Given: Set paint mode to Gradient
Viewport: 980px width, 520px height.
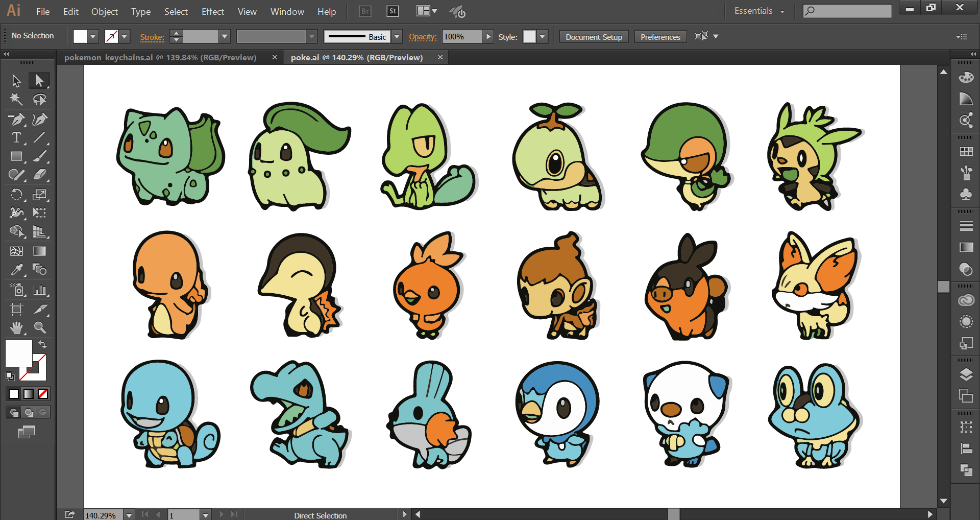Looking at the screenshot, I should click(x=29, y=394).
